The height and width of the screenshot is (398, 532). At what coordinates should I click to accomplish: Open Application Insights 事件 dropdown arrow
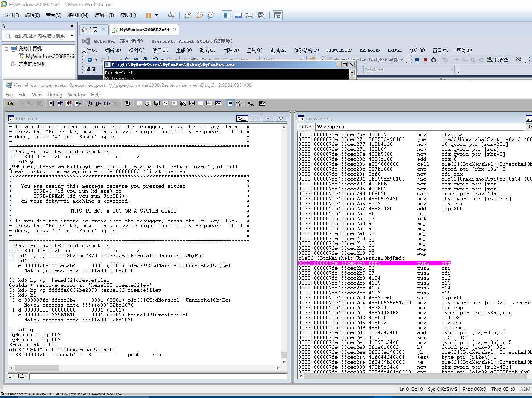click(x=402, y=60)
